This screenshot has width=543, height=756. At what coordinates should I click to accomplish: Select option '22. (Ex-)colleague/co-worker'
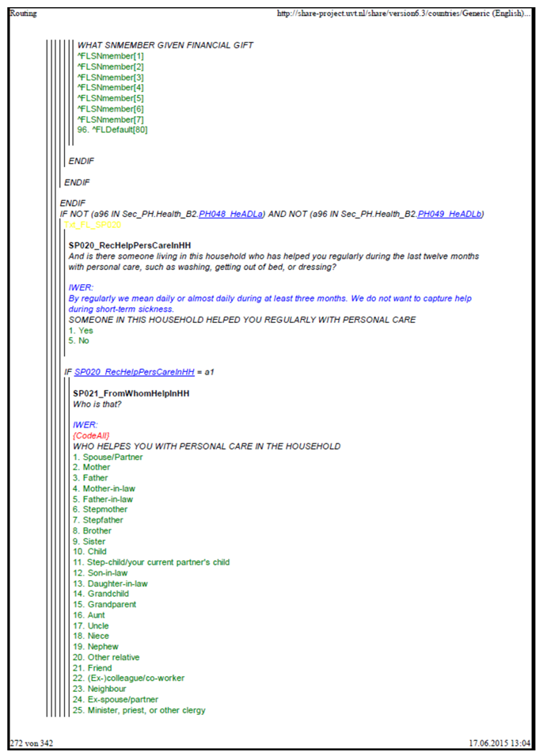click(129, 678)
